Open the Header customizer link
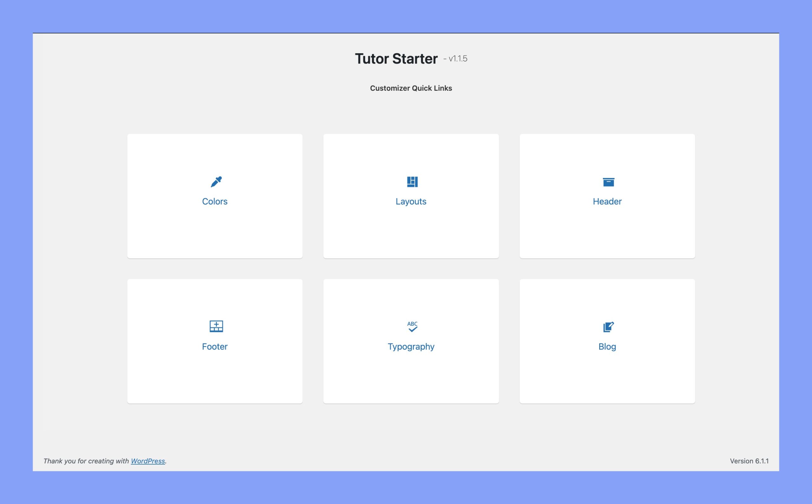 click(x=607, y=201)
